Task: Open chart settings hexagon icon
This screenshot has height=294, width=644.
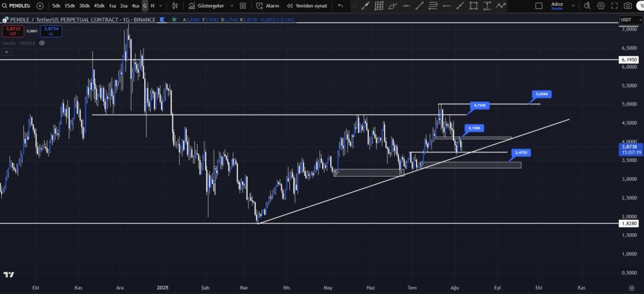Action: coord(601,6)
